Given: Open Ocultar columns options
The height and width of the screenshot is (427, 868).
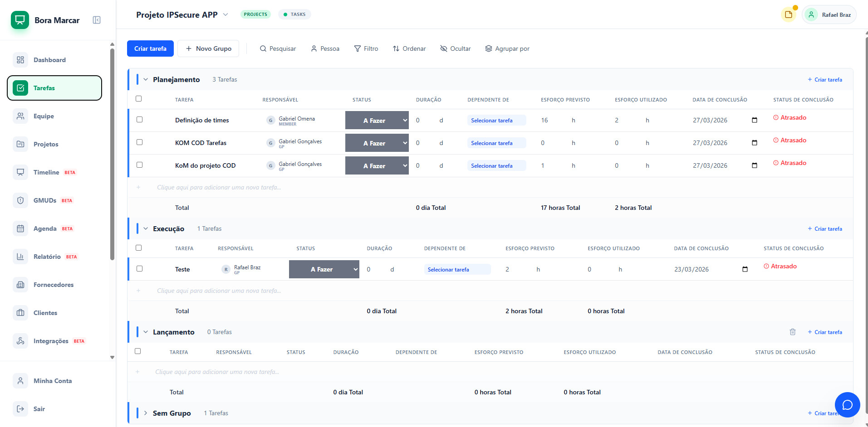Looking at the screenshot, I should point(456,49).
